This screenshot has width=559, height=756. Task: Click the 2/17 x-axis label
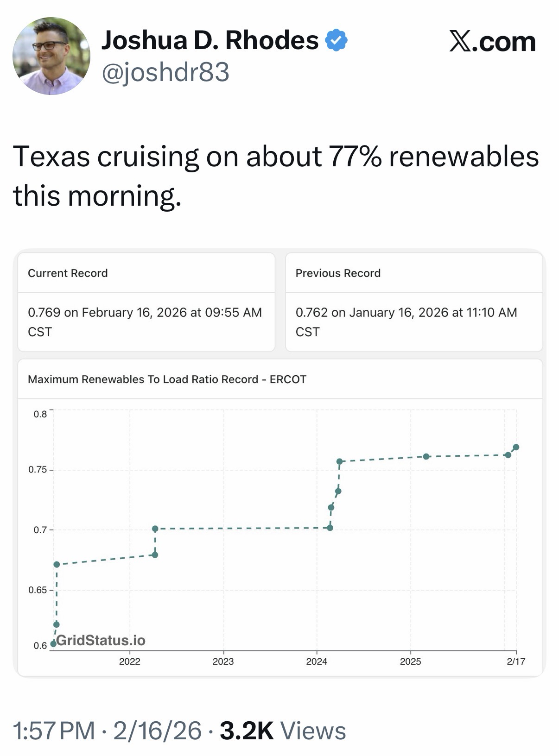click(516, 661)
